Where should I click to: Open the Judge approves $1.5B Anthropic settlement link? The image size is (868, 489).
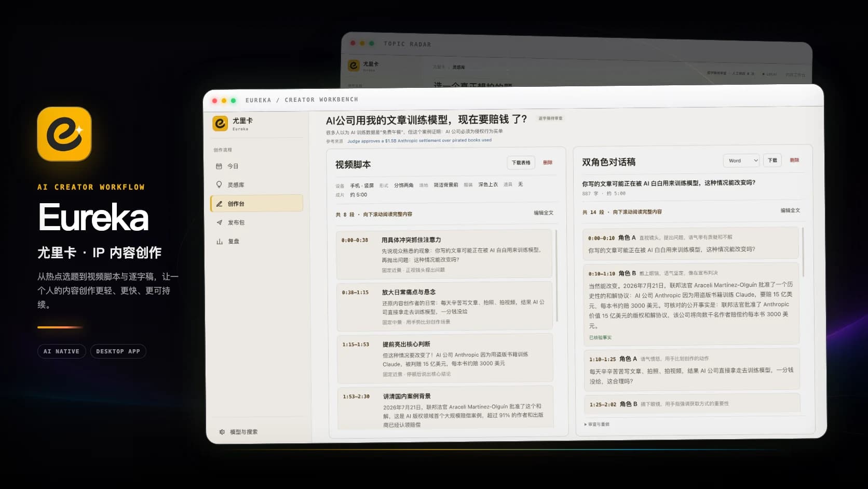(x=419, y=140)
